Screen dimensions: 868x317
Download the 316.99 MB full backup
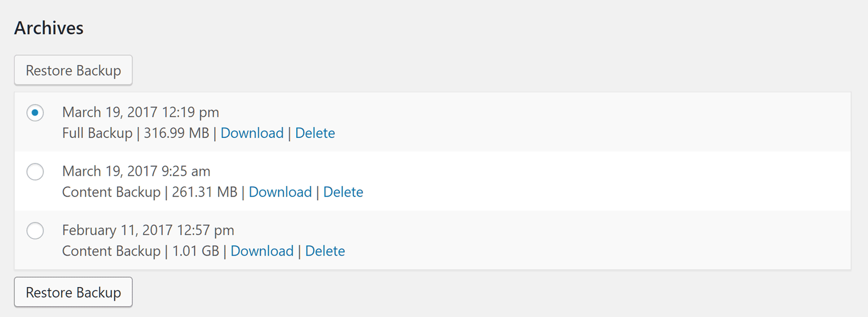pos(252,133)
